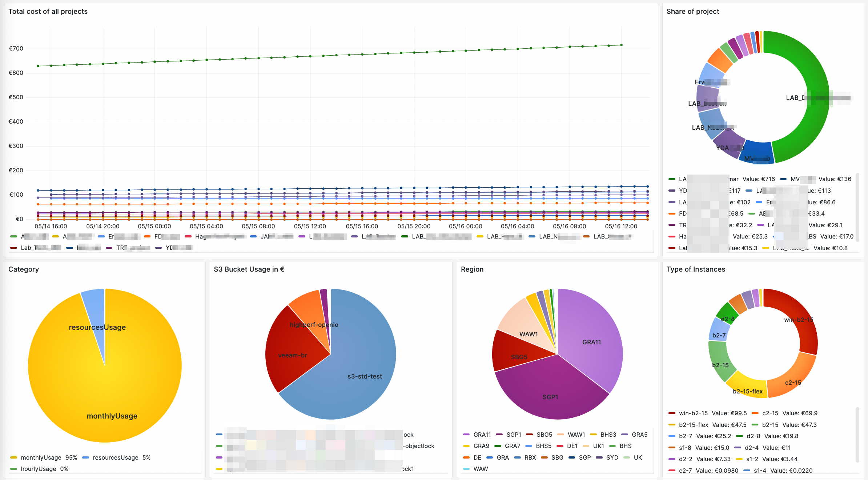Viewport: 868px width, 480px height.
Task: Click the Share of project legend scrollbar
Action: [857, 207]
